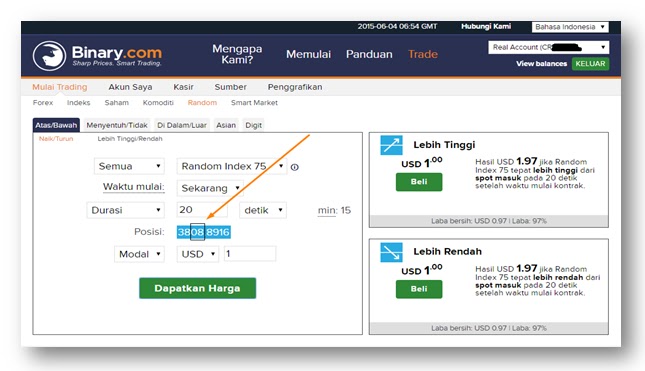Click the Modal amount field showing 1
This screenshot has height=371, width=645.
[x=250, y=254]
